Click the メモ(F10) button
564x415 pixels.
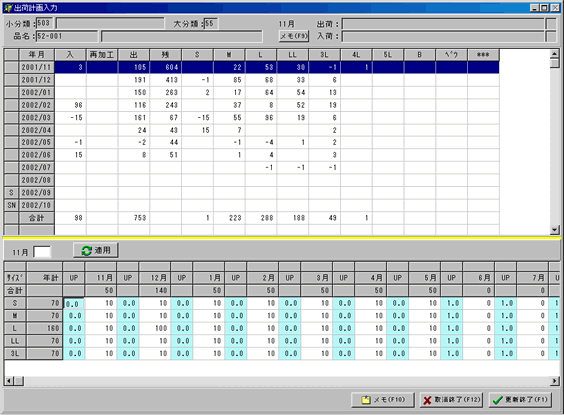(383, 400)
